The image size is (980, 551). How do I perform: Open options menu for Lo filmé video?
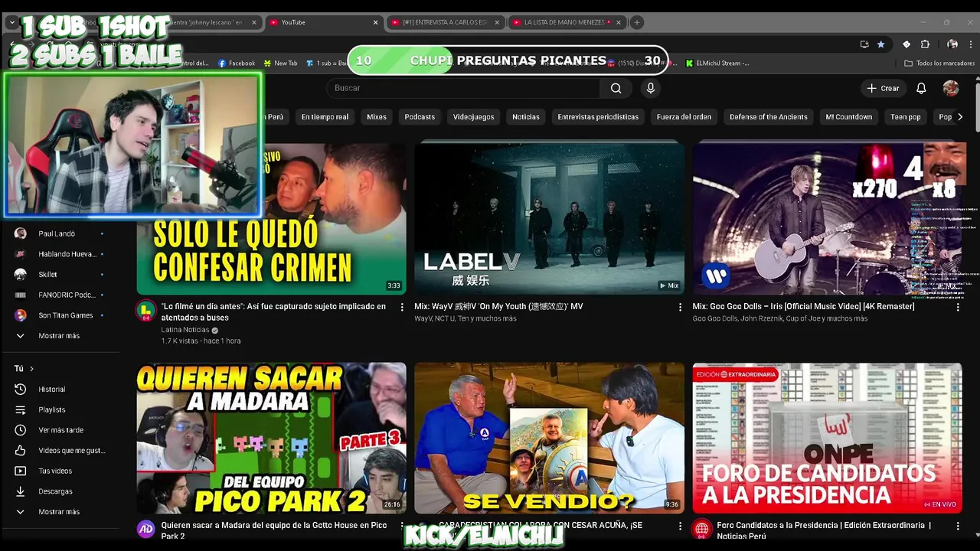pyautogui.click(x=402, y=307)
